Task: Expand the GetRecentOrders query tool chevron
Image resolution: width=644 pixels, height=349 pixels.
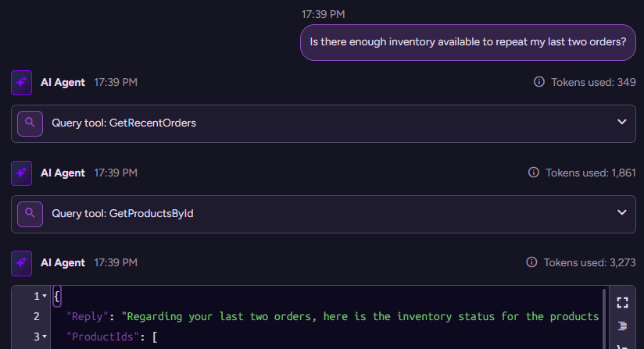Action: 622,123
